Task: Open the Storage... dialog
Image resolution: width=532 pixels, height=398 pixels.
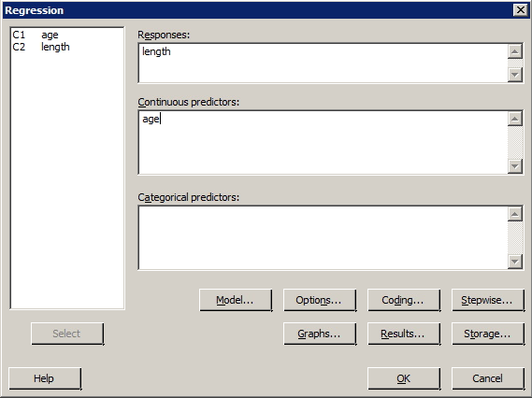Action: pyautogui.click(x=488, y=334)
